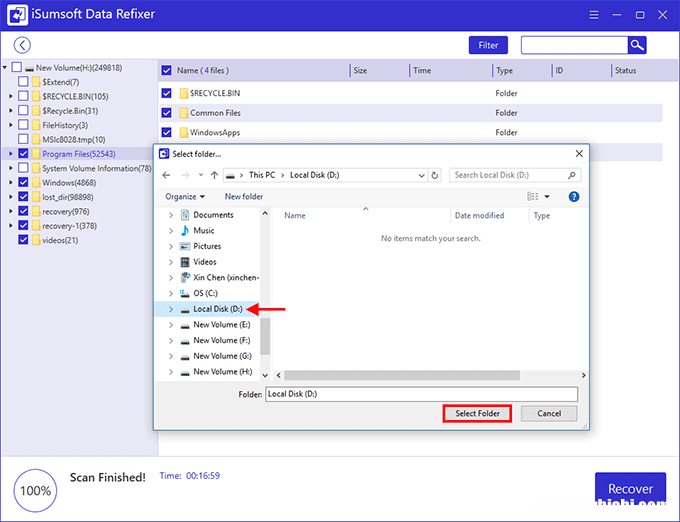Click This PC in the breadcrumb
The image size is (680, 522).
coord(262,175)
